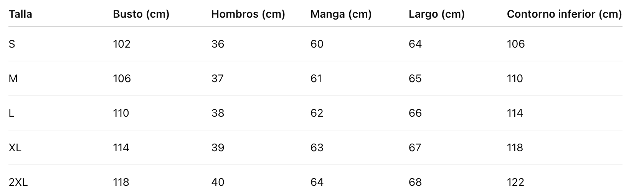Viewport: 644px width, 195px height.
Task: Click the bust value 102 for size S
Action: tap(122, 44)
